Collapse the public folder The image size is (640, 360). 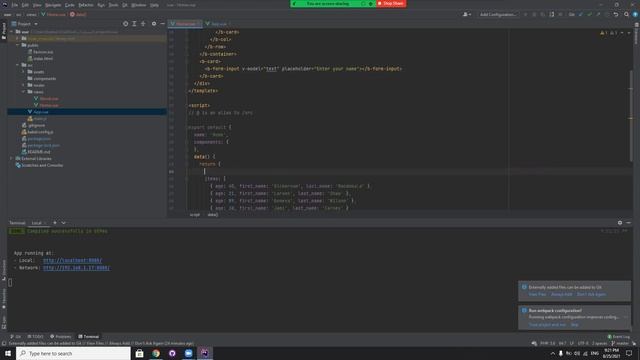coord(18,45)
